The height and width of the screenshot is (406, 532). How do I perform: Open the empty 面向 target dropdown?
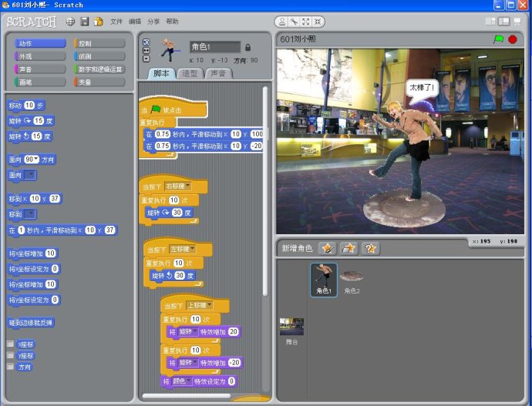30,175
